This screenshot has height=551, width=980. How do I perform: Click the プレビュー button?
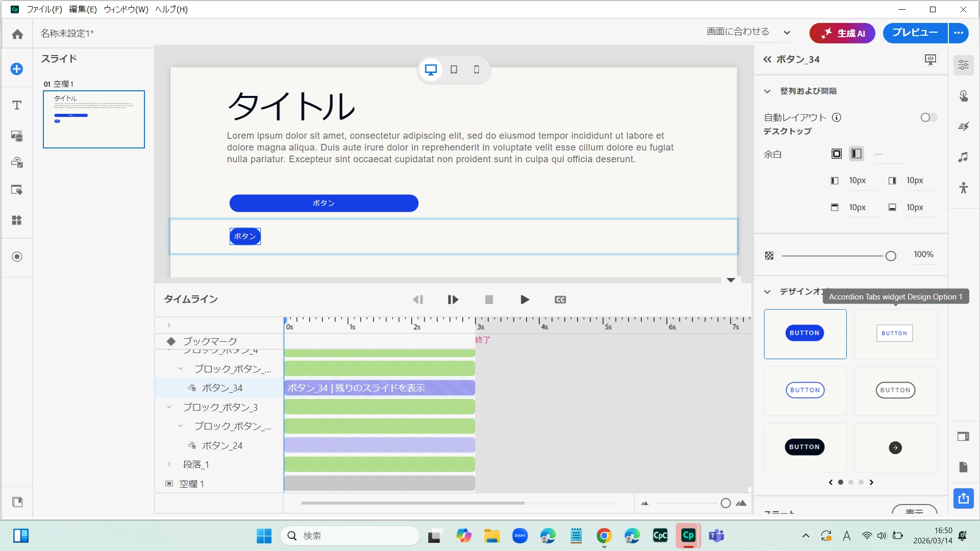pos(915,33)
